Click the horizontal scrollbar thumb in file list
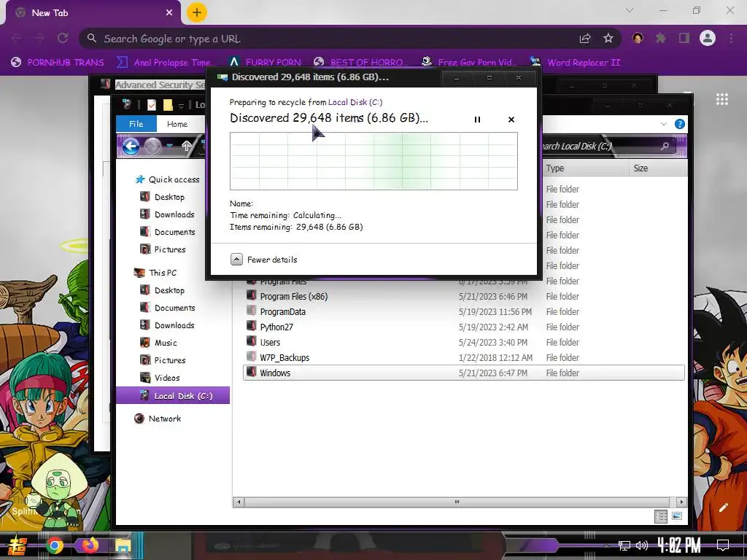 point(457,502)
